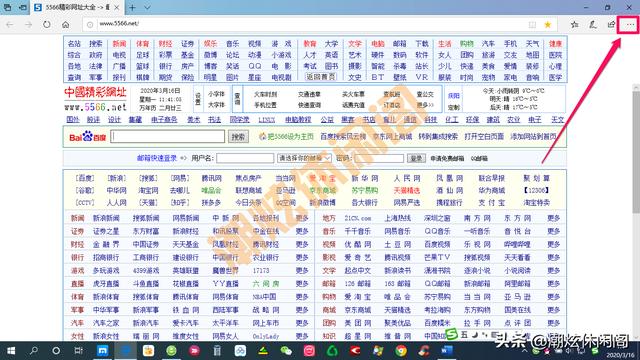Viewport: 640px width, 360px height.
Task: Click the 用户名 email input field
Action: (x=245, y=158)
